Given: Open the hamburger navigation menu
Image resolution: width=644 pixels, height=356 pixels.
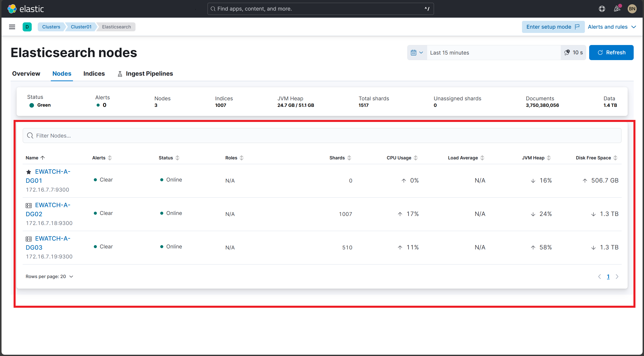Looking at the screenshot, I should tap(12, 27).
